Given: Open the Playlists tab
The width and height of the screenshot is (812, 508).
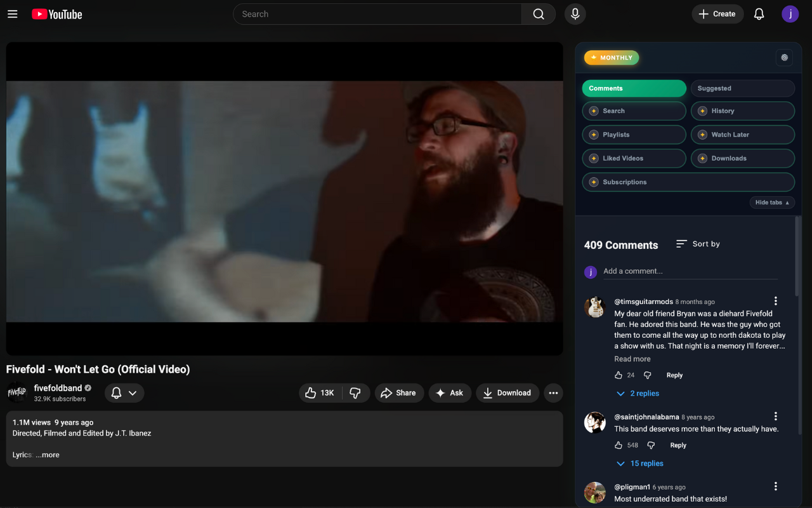Looking at the screenshot, I should click(634, 135).
